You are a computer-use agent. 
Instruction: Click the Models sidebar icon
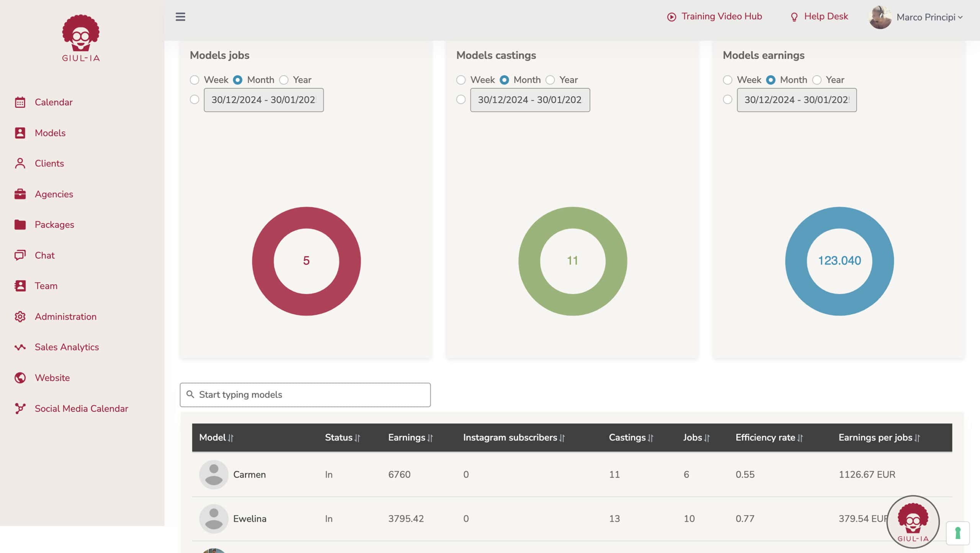tap(20, 133)
